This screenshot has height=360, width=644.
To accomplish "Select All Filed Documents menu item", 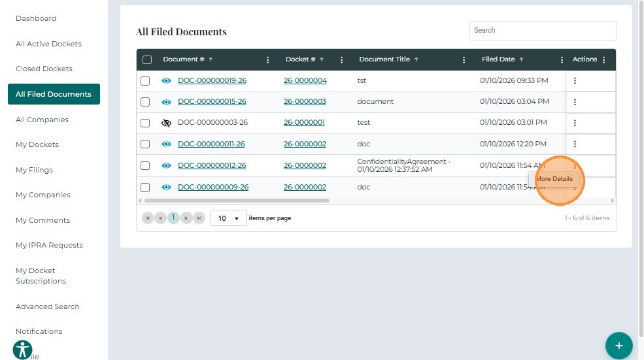I will pos(54,94).
